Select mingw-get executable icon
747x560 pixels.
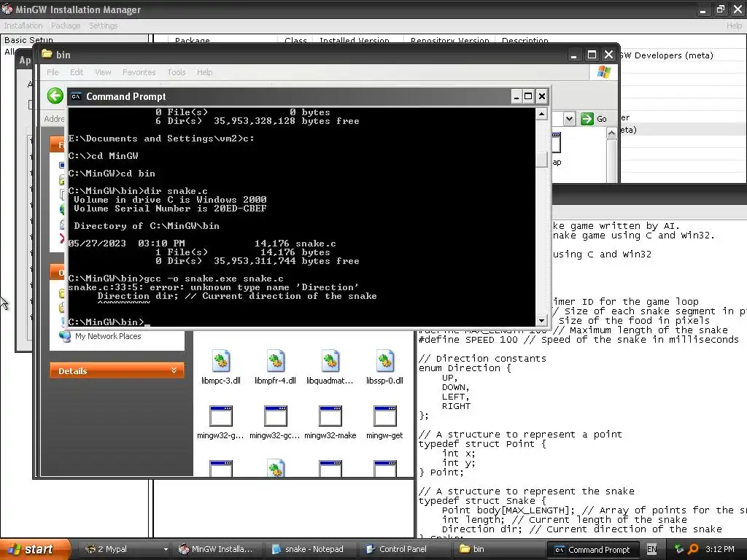pyautogui.click(x=384, y=416)
